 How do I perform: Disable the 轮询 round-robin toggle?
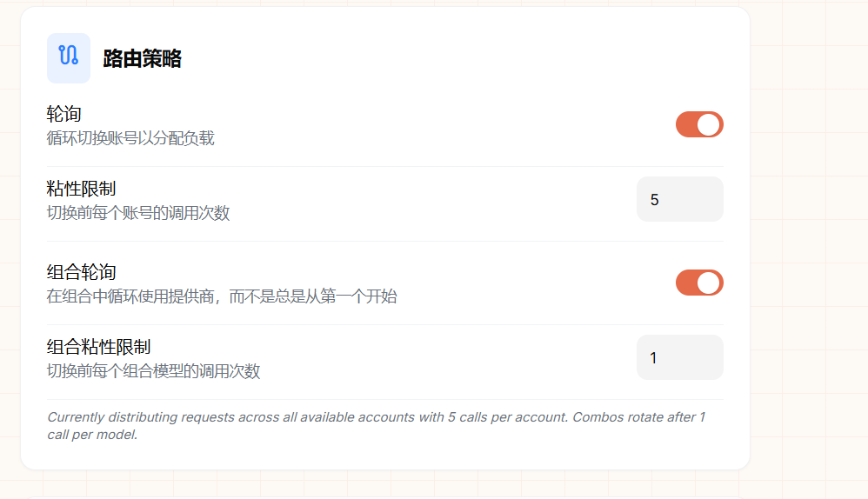click(x=699, y=124)
